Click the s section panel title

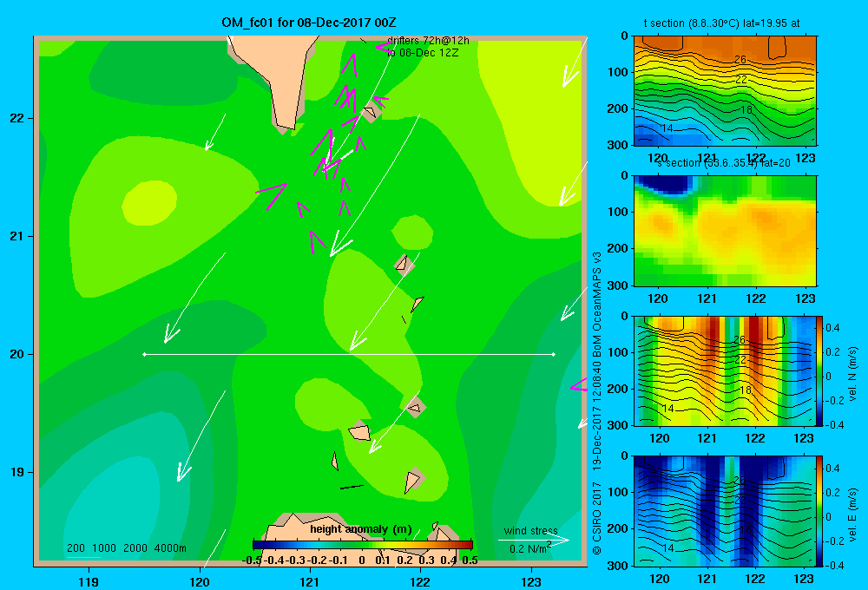[x=724, y=163]
